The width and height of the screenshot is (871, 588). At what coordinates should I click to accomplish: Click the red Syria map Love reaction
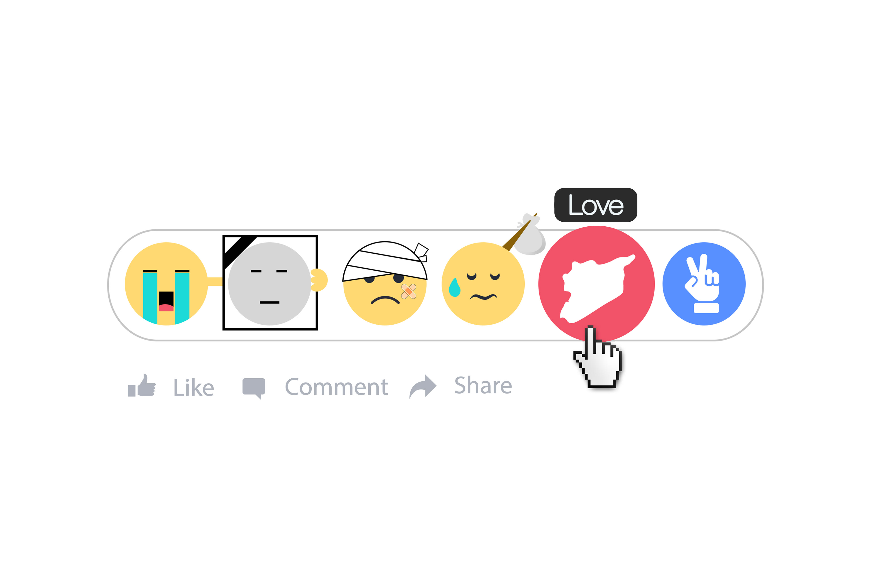coord(596,284)
